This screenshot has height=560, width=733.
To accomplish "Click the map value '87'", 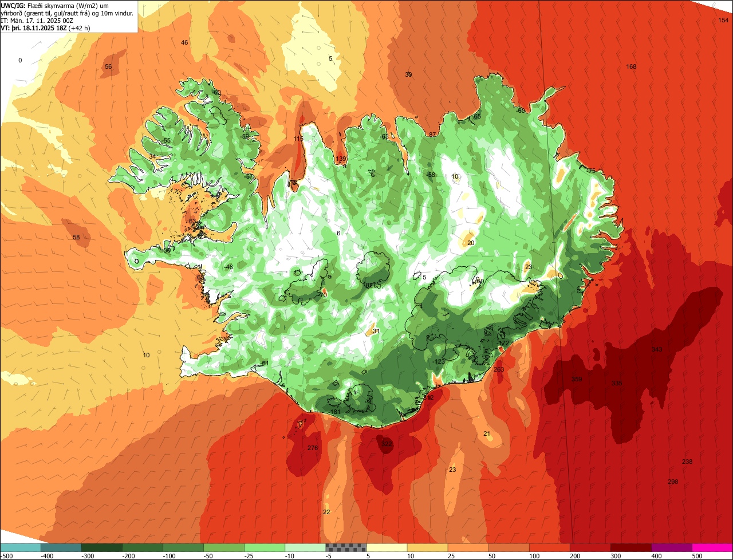I will pyautogui.click(x=432, y=135).
